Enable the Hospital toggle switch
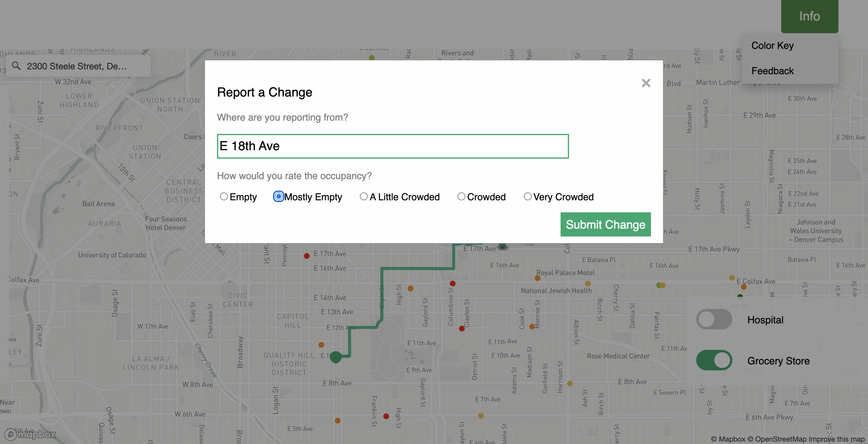The image size is (868, 444). pyautogui.click(x=714, y=319)
